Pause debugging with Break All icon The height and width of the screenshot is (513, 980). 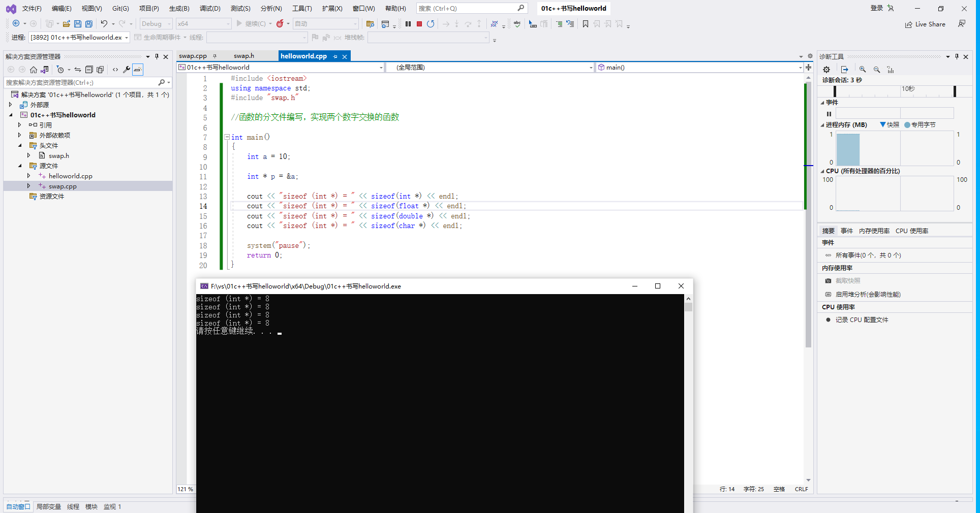[408, 24]
